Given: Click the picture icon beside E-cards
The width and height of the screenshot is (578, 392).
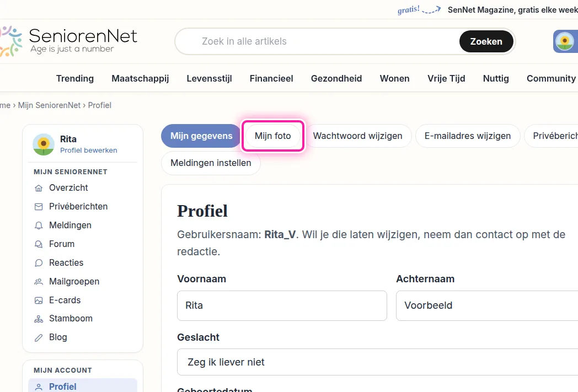Looking at the screenshot, I should point(39,300).
